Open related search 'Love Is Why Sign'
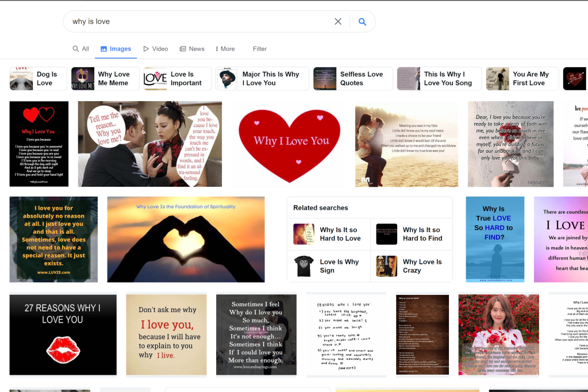Image resolution: width=588 pixels, height=392 pixels. click(329, 266)
